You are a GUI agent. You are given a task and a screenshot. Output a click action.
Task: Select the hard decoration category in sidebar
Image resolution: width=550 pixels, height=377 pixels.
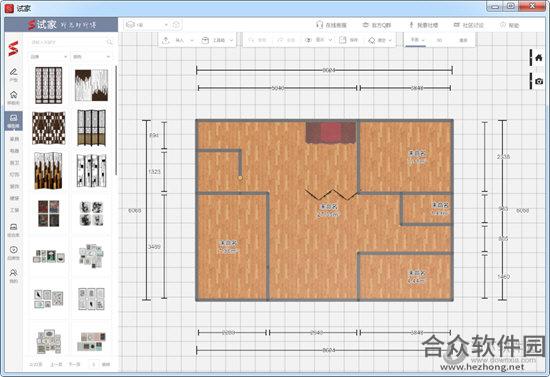pos(14,198)
